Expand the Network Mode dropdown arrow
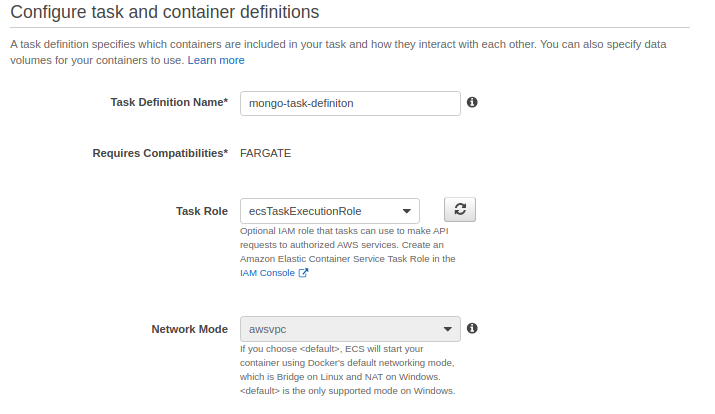 tap(447, 329)
